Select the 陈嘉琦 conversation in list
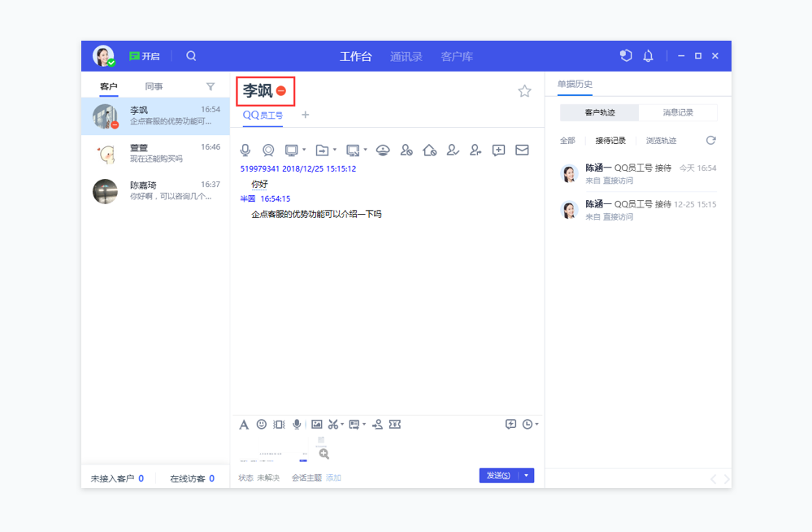The width and height of the screenshot is (812, 532). point(155,191)
